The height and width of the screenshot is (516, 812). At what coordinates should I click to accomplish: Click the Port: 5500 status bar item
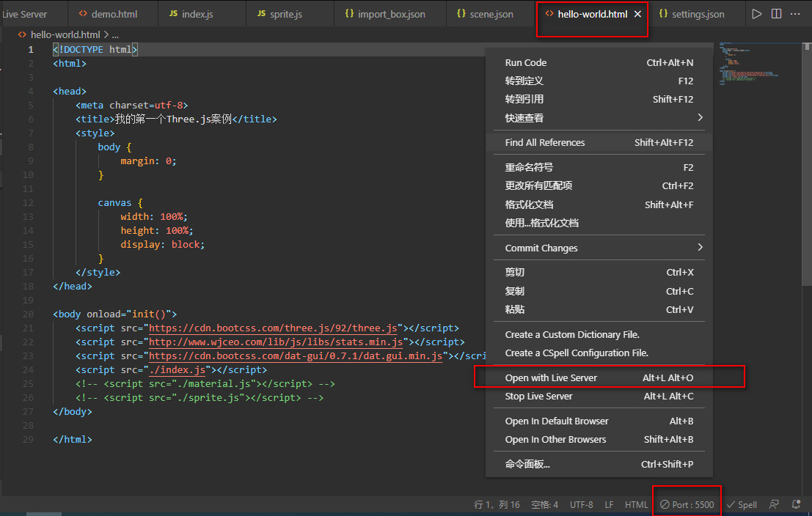coord(686,504)
